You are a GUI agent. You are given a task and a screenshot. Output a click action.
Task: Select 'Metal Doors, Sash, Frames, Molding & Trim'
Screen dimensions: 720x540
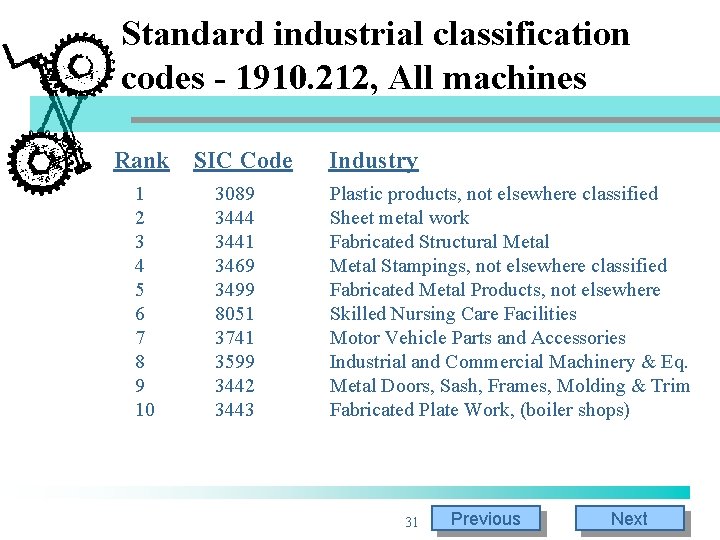pos(510,386)
